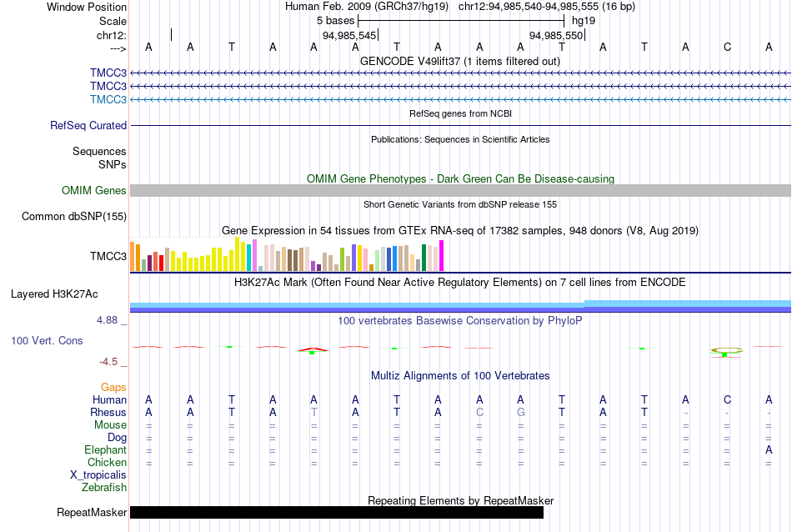Click the X_tropicalis species label
Screen dimensions: 792x532
98,475
